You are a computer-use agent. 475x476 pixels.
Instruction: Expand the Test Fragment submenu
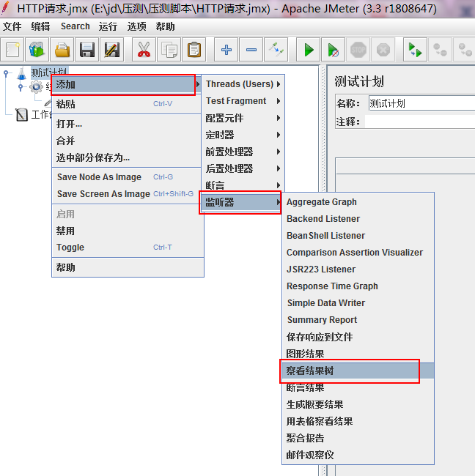click(243, 101)
